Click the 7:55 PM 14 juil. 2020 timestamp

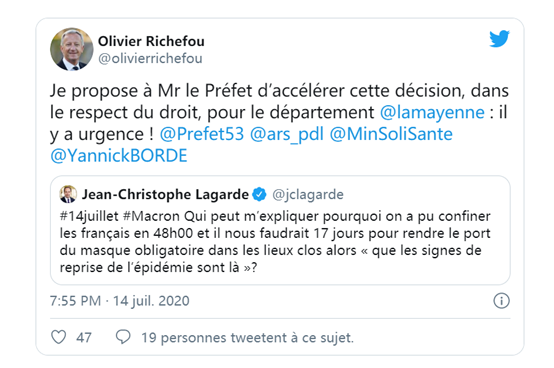(120, 301)
